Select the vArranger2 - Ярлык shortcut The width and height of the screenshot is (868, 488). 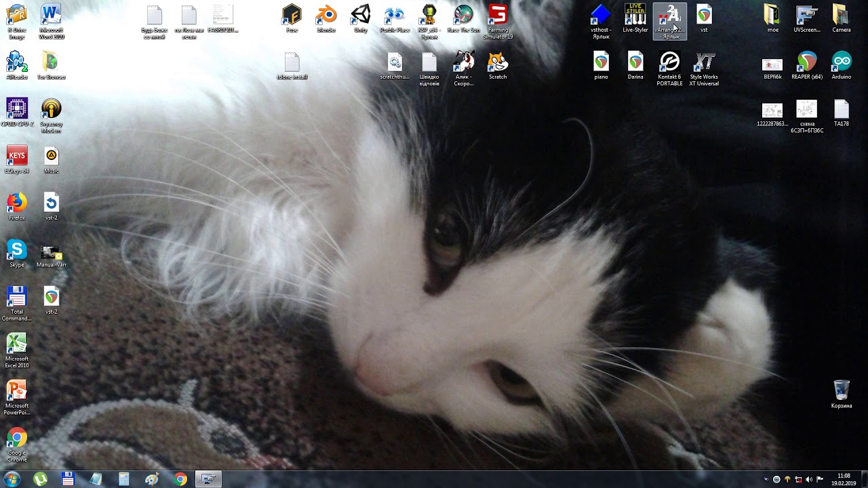pyautogui.click(x=670, y=22)
